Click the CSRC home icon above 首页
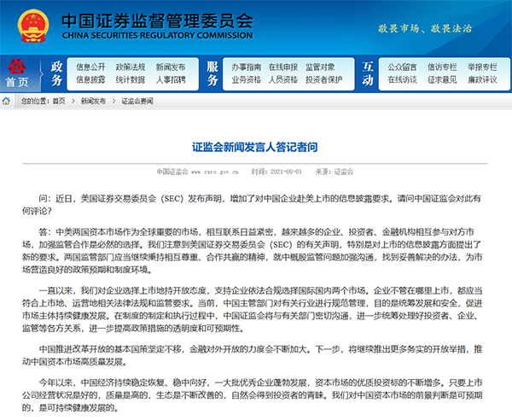This screenshot has height=420, width=512. click(x=16, y=67)
